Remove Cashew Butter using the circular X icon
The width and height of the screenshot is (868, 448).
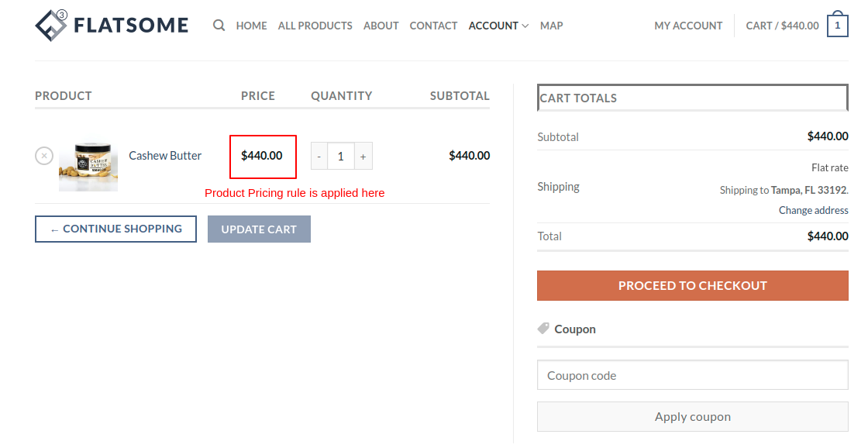click(x=44, y=155)
